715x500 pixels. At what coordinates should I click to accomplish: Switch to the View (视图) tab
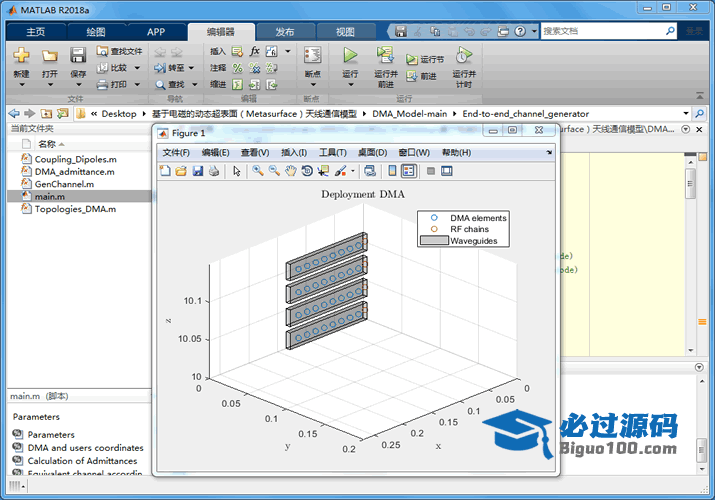point(345,32)
